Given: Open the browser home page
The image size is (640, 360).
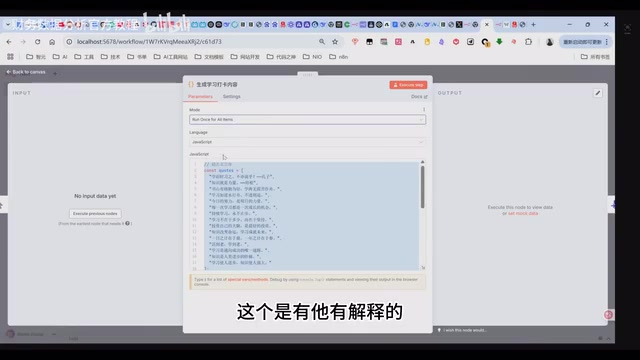Looking at the screenshot, I should (x=52, y=42).
